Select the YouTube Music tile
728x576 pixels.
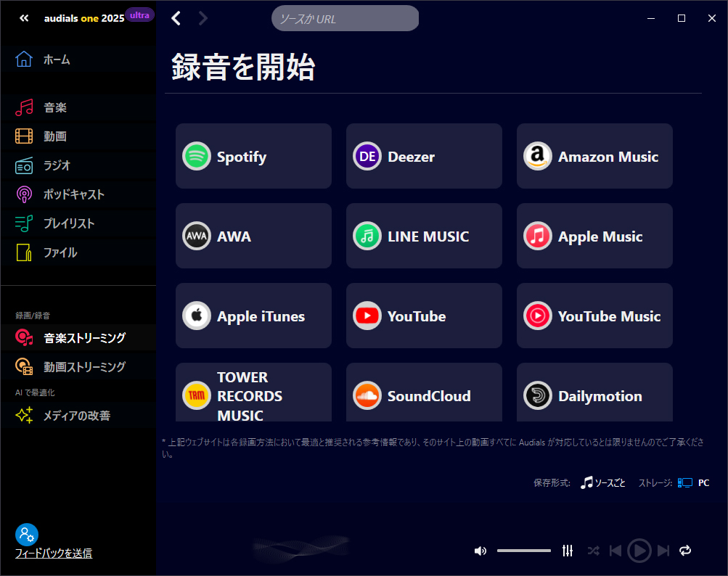click(594, 316)
